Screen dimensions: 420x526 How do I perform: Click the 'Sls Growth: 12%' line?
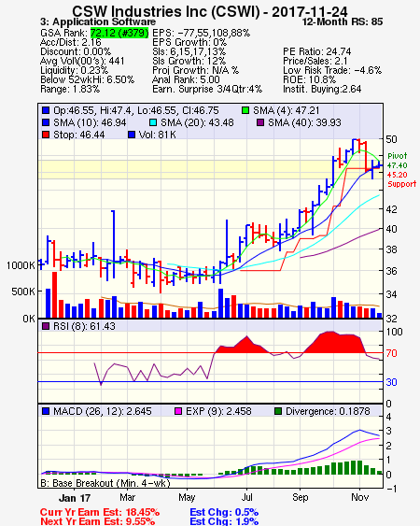pos(189,61)
